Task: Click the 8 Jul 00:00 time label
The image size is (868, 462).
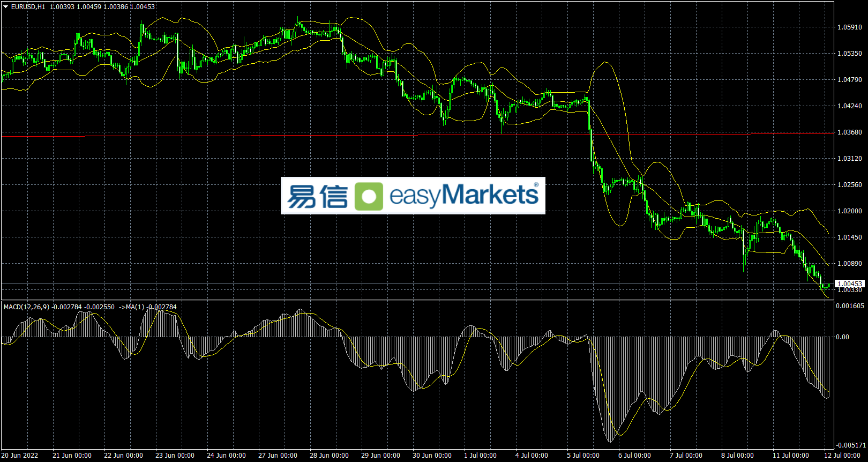Action: coord(737,456)
